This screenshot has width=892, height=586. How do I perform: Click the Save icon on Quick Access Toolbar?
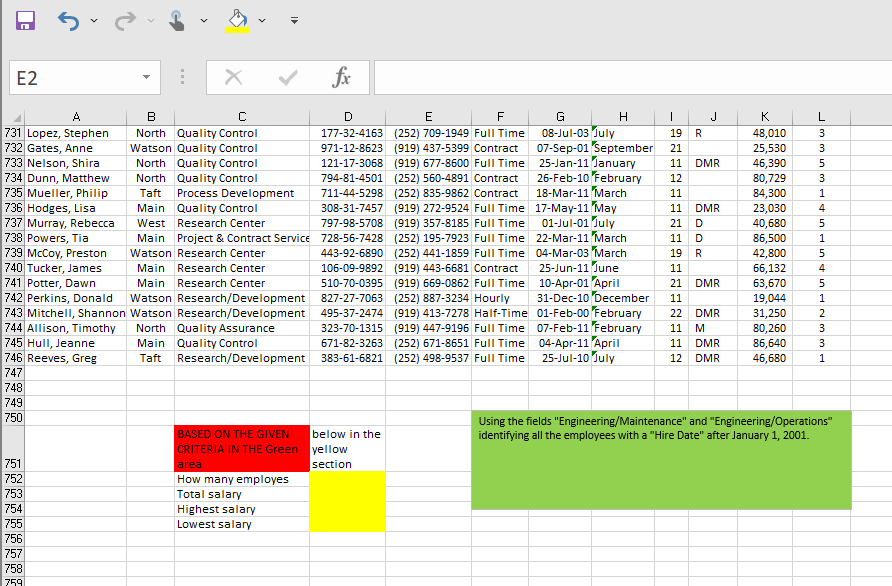25,20
